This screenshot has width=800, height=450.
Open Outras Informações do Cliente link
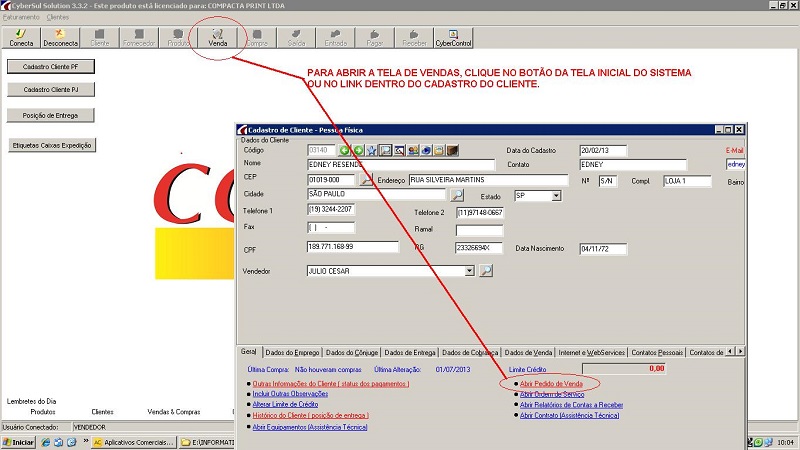click(331, 384)
